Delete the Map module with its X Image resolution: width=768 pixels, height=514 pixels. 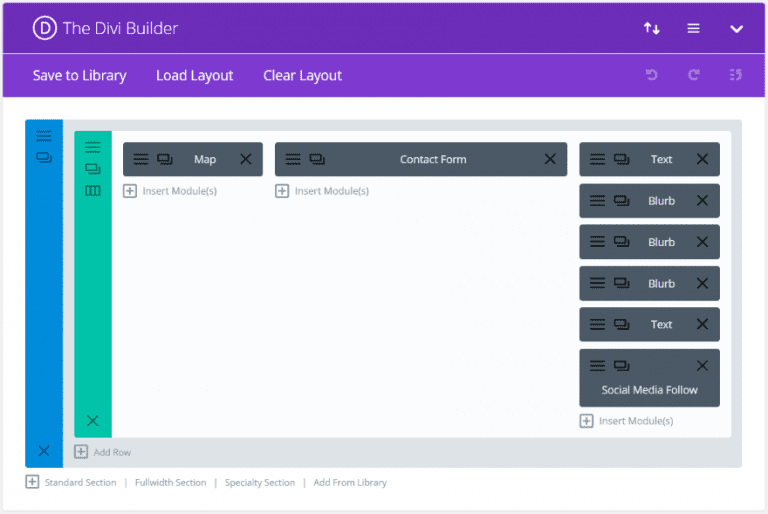tap(245, 159)
